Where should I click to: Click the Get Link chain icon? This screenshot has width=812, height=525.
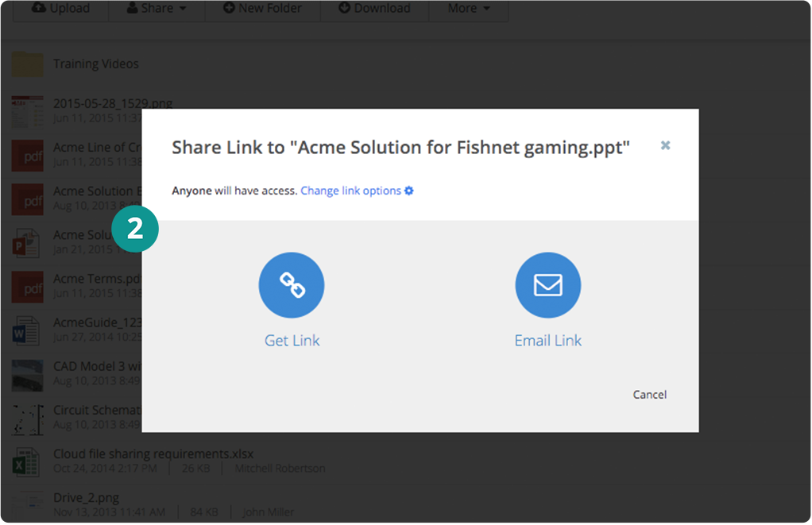pos(292,285)
